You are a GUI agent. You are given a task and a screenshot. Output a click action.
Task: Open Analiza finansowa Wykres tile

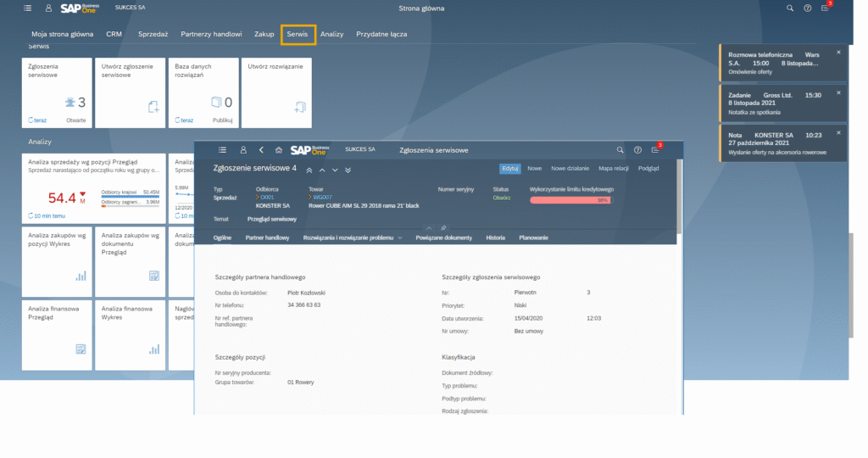[x=130, y=335]
